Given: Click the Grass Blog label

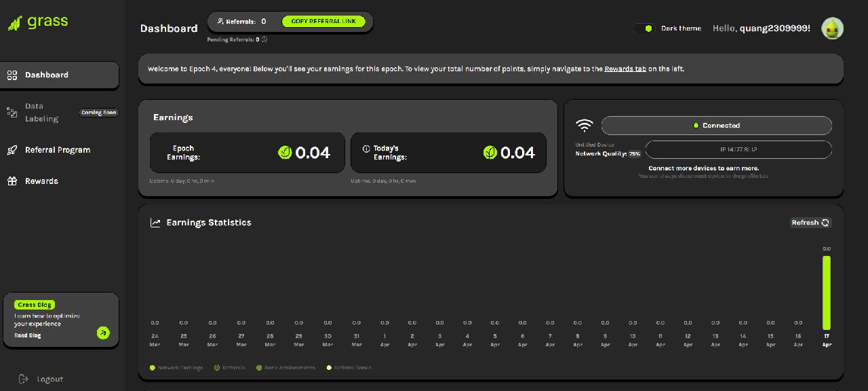Looking at the screenshot, I should pos(35,305).
